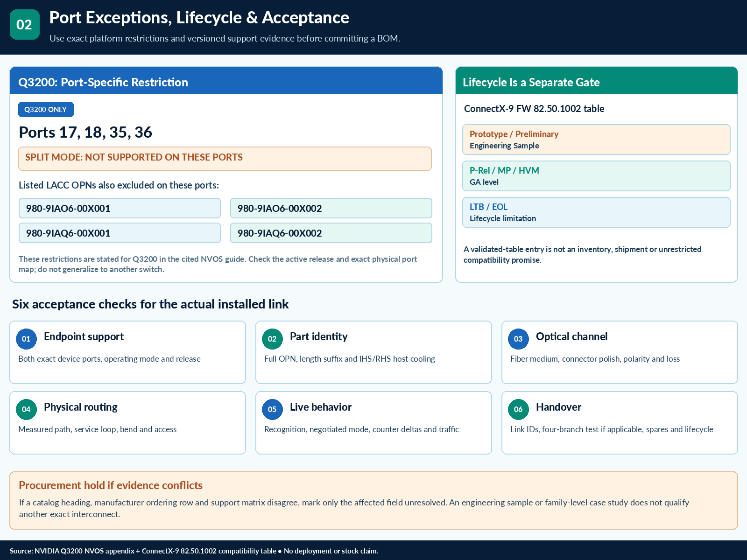The width and height of the screenshot is (747, 560).
Task: Click the Port Exceptions, Lifecycle & Acceptance title
Action: pyautogui.click(x=199, y=18)
